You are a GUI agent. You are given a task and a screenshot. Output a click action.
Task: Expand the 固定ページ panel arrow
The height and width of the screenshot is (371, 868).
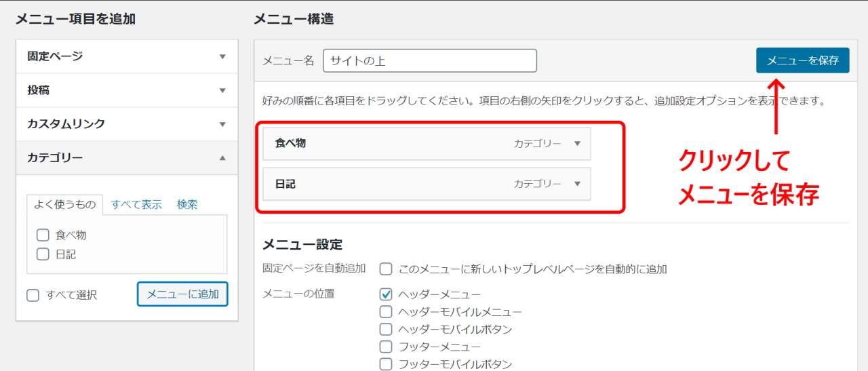click(x=222, y=56)
